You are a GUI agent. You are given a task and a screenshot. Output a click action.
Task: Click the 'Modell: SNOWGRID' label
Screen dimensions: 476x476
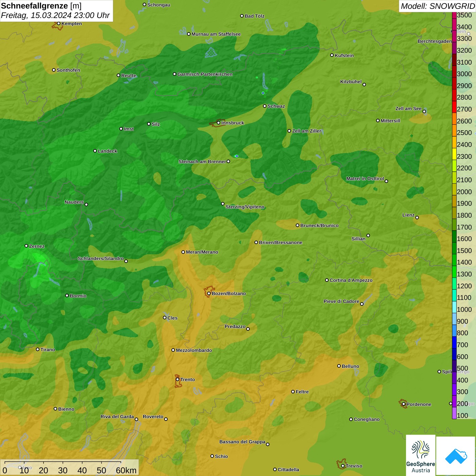pyautogui.click(x=438, y=6)
